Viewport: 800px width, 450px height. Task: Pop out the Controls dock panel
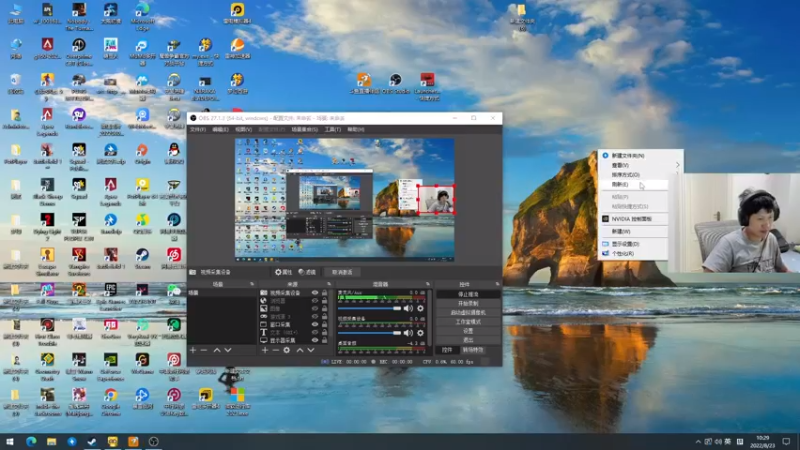click(x=497, y=284)
